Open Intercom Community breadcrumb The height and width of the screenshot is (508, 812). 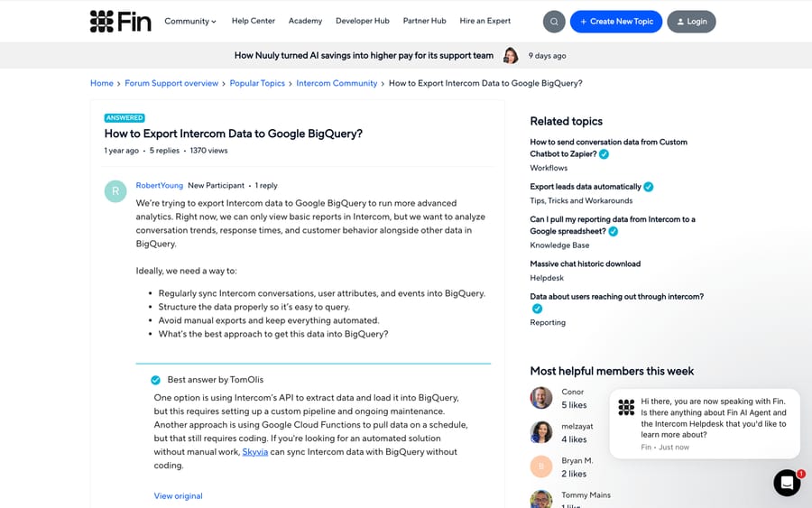coord(337,83)
